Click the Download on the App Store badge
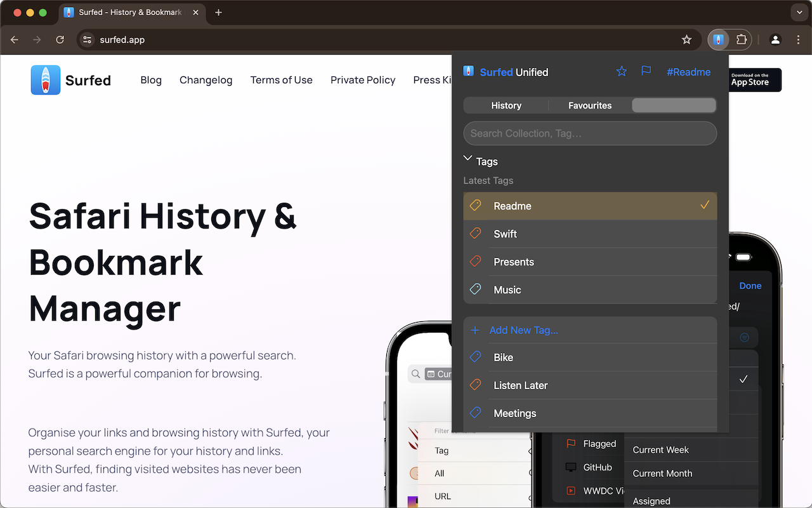The image size is (812, 508). click(x=755, y=80)
